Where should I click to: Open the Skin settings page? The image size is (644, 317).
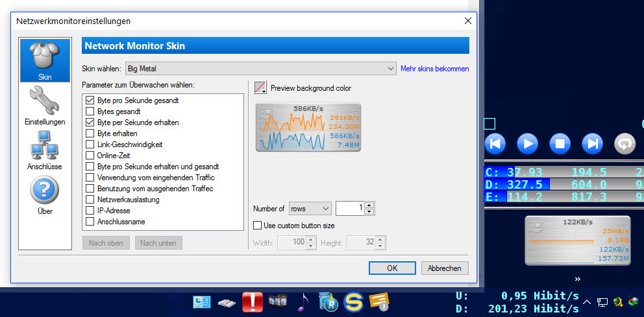pyautogui.click(x=45, y=60)
